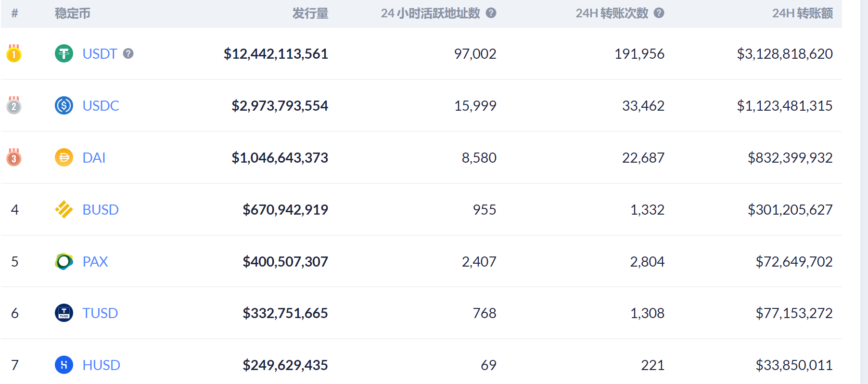Click the 稳定币 column header

coord(73,13)
